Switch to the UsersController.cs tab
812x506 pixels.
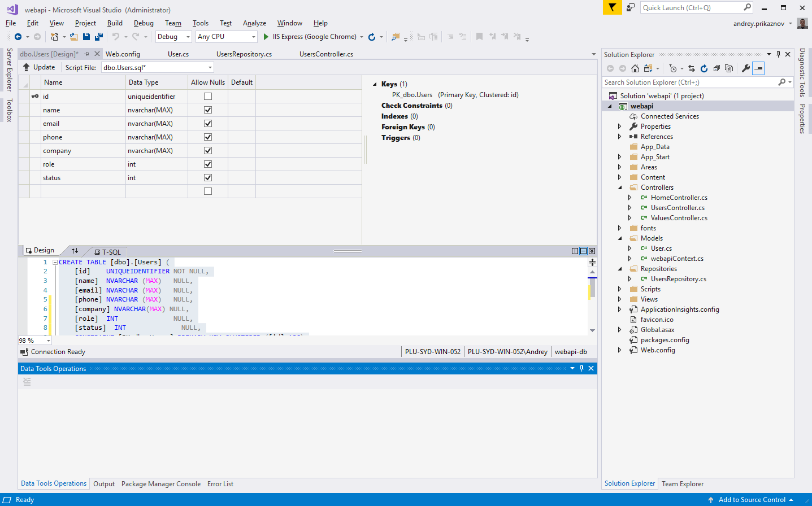tap(326, 54)
